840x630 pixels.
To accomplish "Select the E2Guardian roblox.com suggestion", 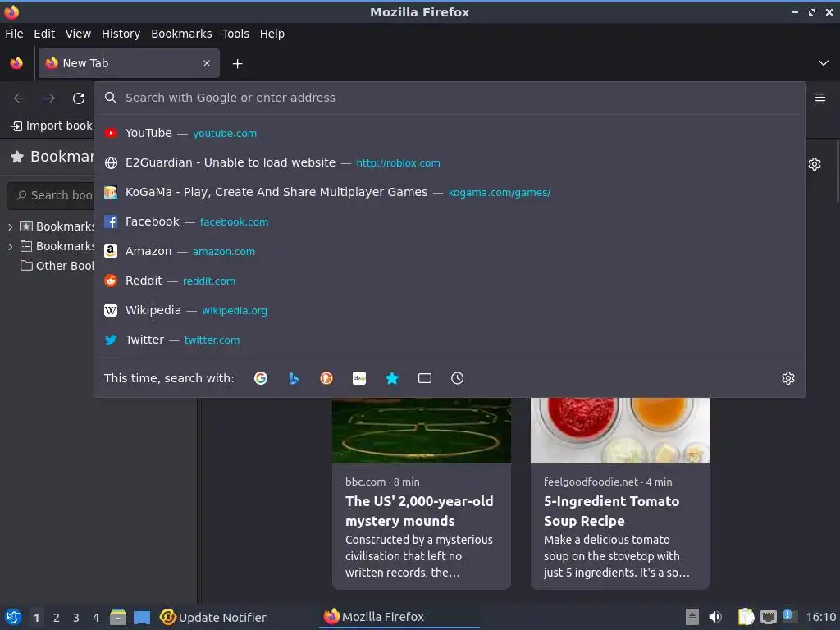I will [449, 162].
